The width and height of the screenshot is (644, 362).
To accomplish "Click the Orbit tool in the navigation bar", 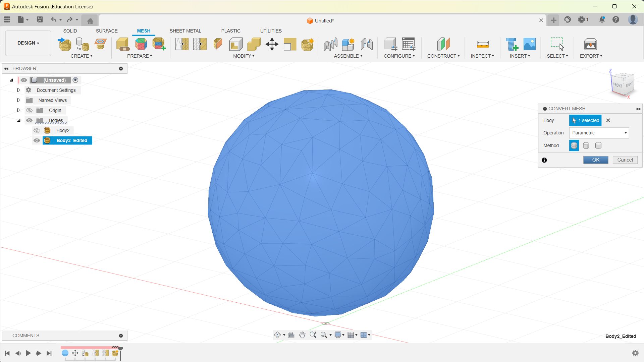I will [x=277, y=335].
